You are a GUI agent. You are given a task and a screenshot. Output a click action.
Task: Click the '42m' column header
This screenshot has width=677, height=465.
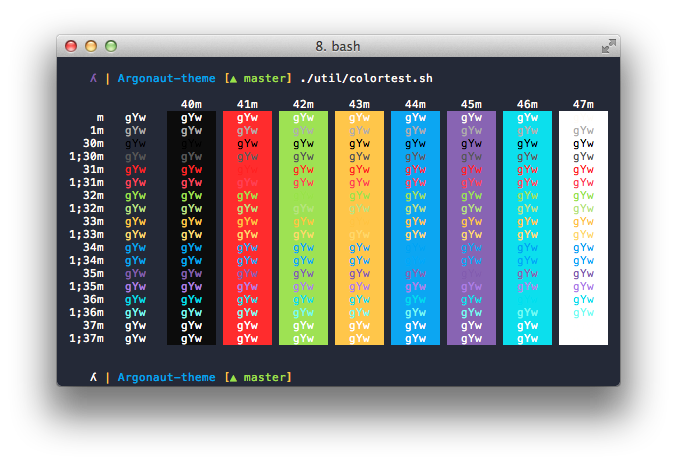coord(304,104)
